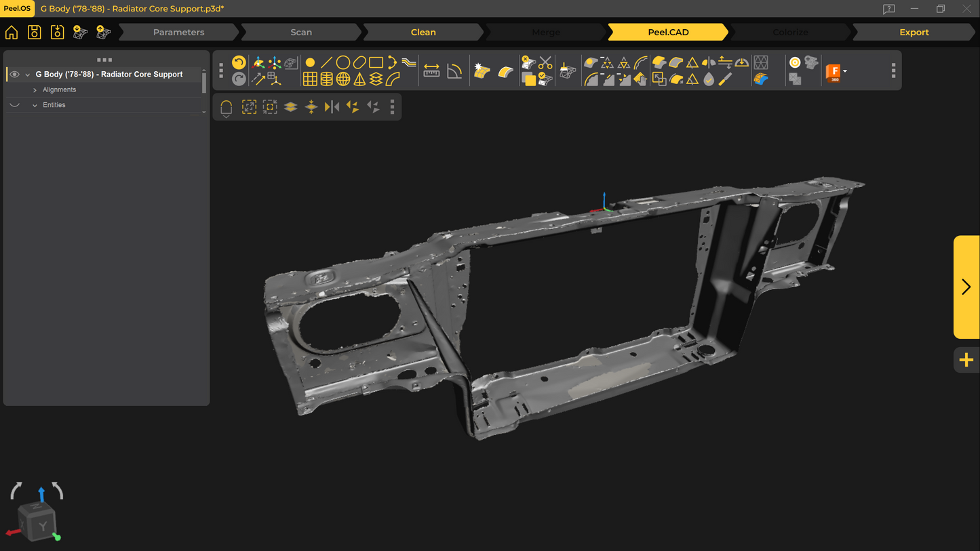
Task: Click the navigation tree panel scrollbar
Action: point(204,83)
